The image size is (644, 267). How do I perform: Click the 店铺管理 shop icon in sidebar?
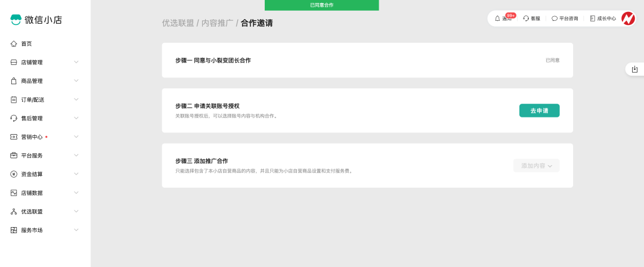[14, 63]
